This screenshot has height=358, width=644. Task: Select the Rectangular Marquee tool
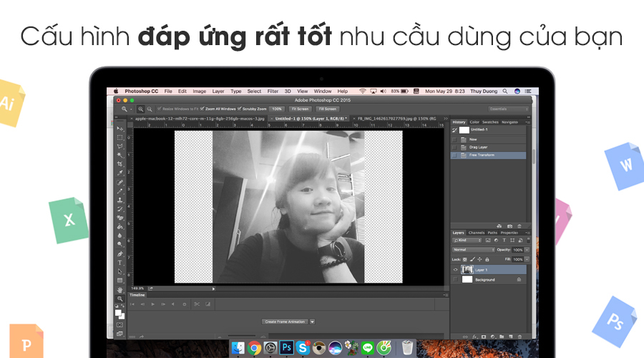click(x=119, y=137)
